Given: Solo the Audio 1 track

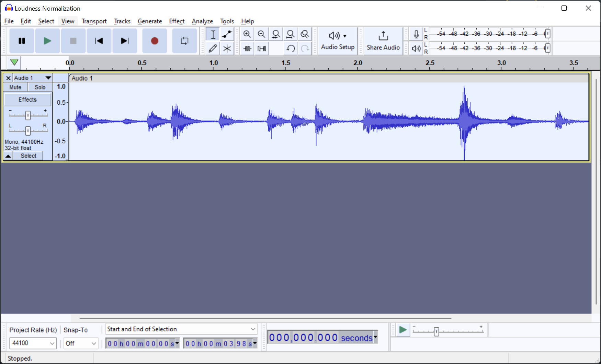Looking at the screenshot, I should tap(40, 87).
